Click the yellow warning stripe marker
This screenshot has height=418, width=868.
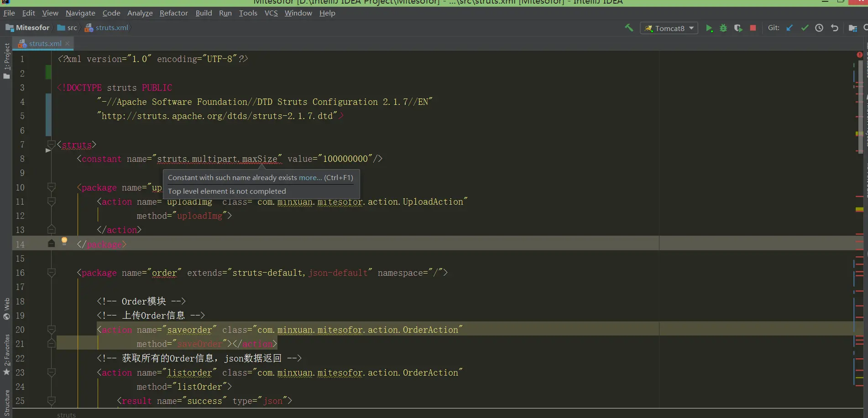(859, 209)
